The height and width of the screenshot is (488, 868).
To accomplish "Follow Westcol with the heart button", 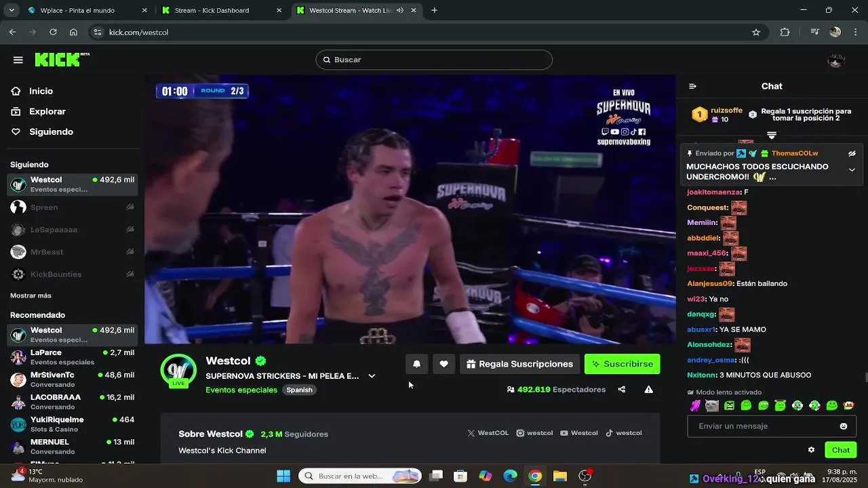I will 443,364.
